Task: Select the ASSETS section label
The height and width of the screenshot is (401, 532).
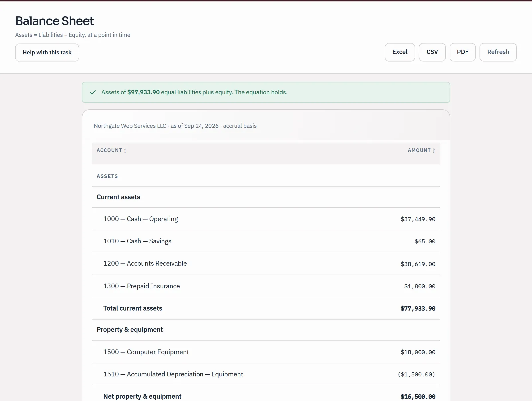Action: click(x=107, y=176)
